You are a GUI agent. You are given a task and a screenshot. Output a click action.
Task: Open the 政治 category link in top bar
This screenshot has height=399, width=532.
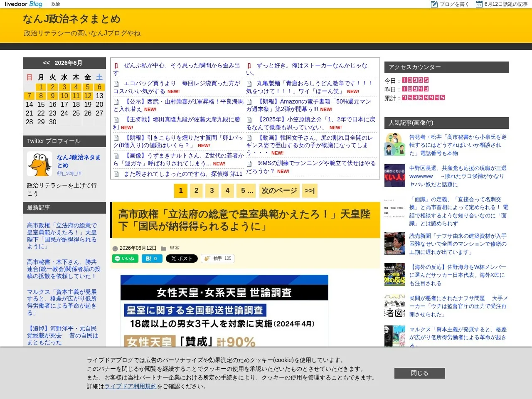(56, 4)
